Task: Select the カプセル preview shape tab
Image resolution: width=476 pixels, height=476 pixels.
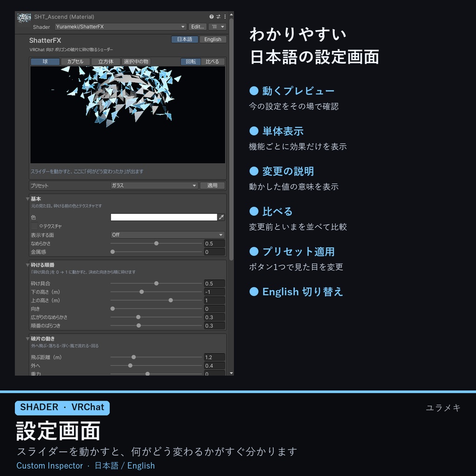Action: (x=75, y=62)
